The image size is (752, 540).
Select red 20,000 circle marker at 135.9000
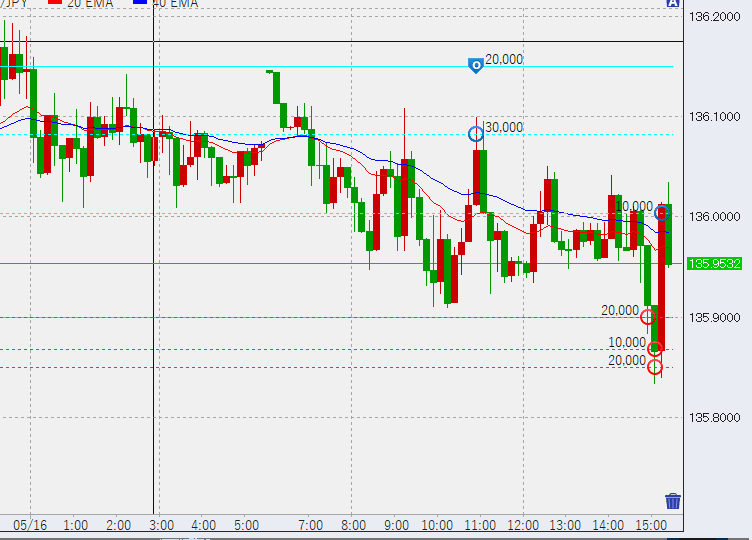click(x=647, y=317)
